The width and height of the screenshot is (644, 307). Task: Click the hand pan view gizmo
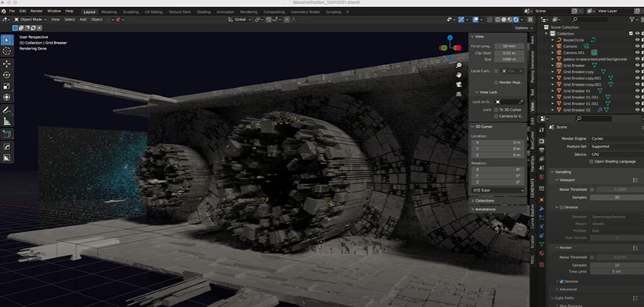tap(458, 75)
